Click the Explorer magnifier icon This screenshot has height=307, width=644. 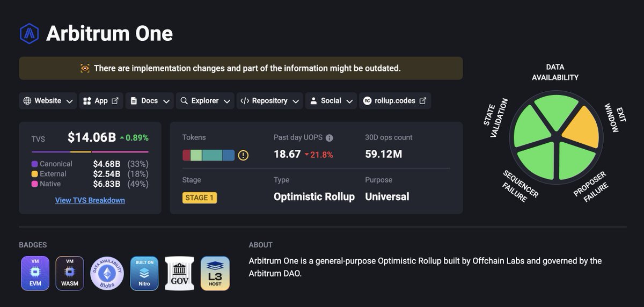pyautogui.click(x=184, y=101)
